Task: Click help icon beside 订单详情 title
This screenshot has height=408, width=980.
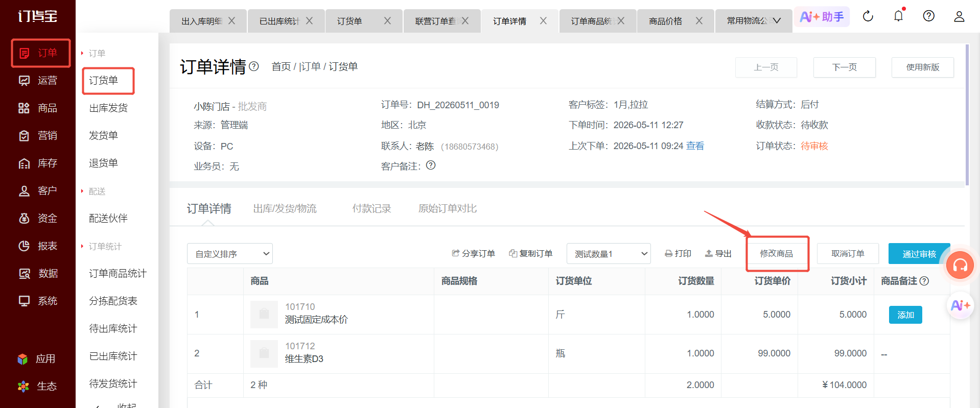Action: (x=254, y=66)
